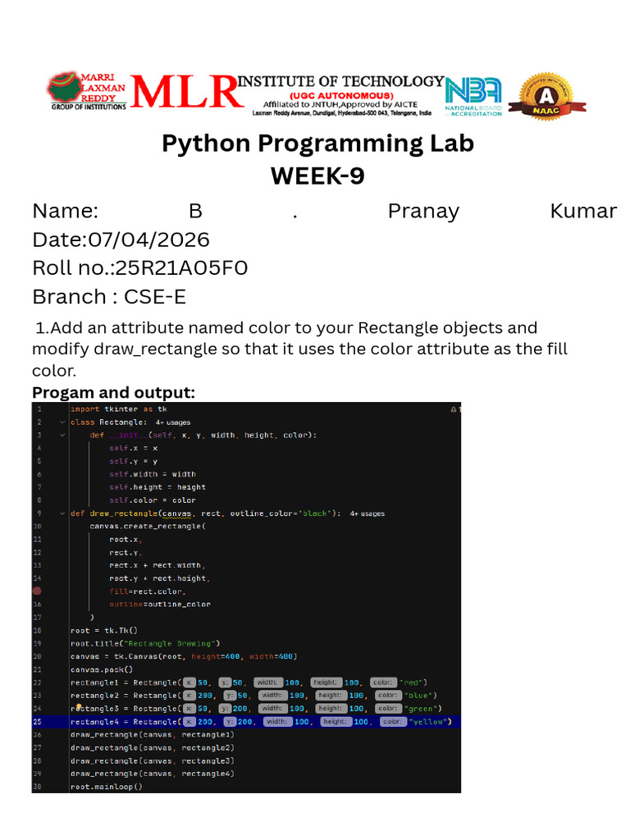Click the '(UGC AUTONOMOUS)' red text
The image size is (630, 840).
[x=342, y=96]
